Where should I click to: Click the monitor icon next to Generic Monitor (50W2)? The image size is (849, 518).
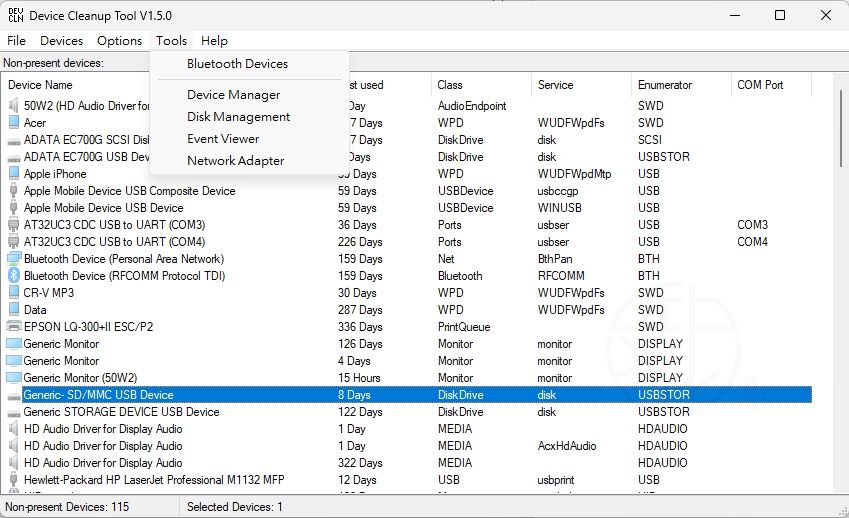tap(14, 378)
